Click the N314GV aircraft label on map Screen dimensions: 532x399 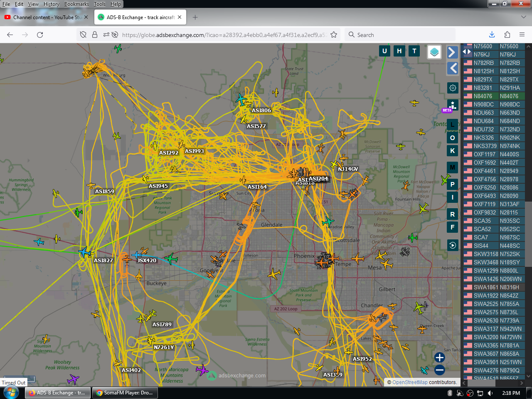(348, 169)
